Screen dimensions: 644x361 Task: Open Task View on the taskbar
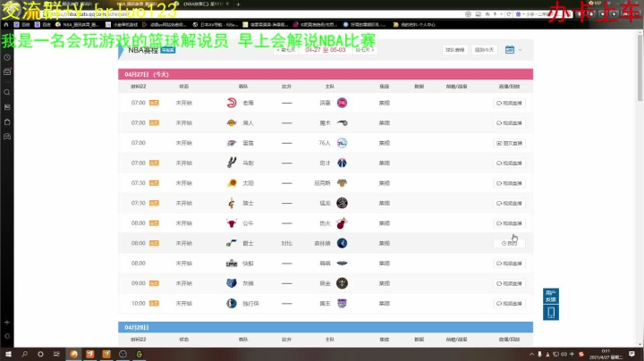pos(56,354)
